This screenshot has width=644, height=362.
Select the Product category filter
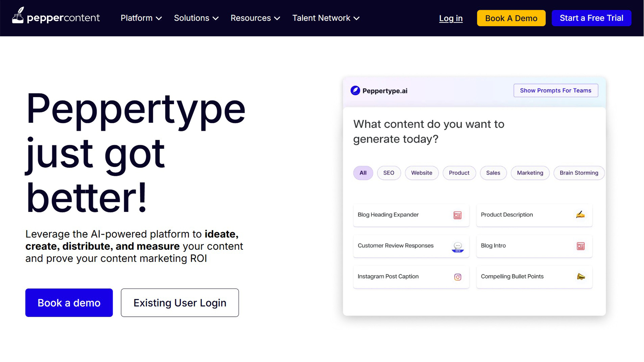459,173
